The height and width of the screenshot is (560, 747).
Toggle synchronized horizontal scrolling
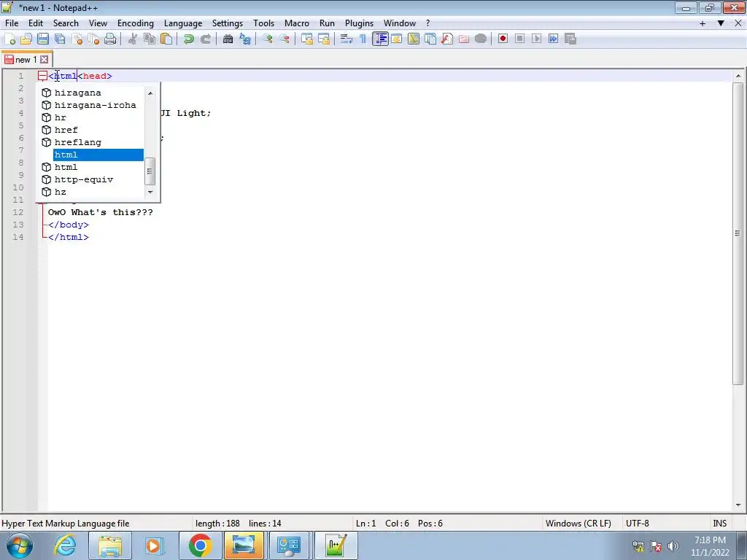pyautogui.click(x=324, y=39)
